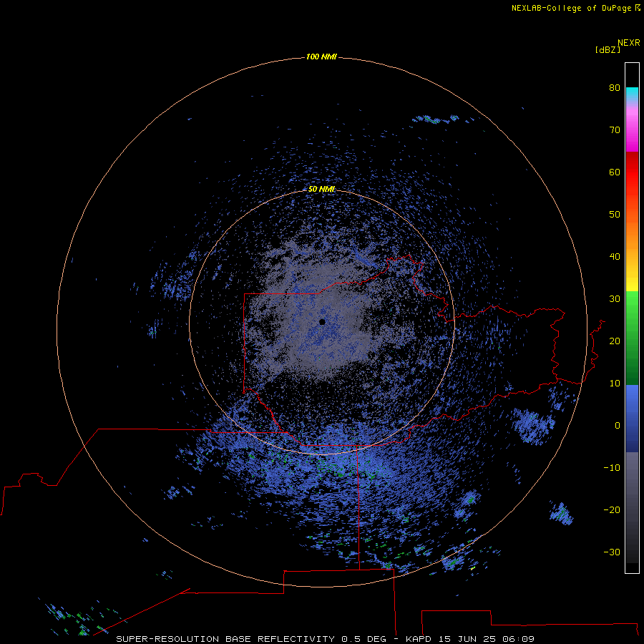Click the blue segment of the color bar
The width and height of the screenshot is (644, 644).
pos(632,419)
